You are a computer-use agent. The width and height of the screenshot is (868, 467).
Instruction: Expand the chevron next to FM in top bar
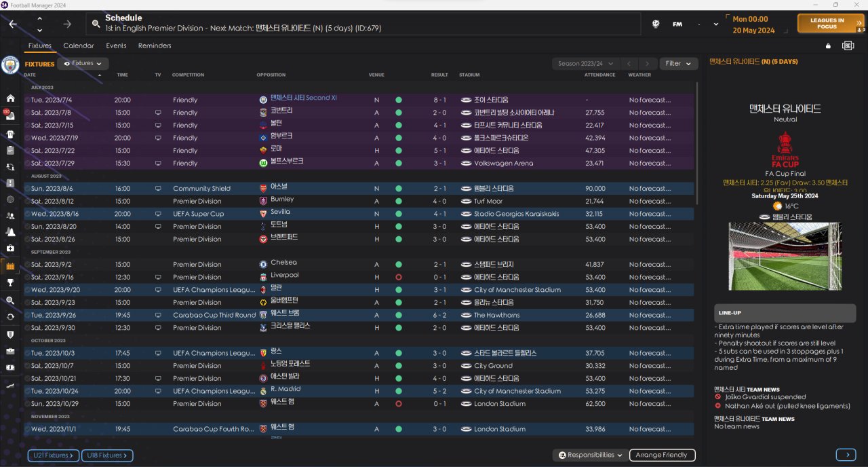tap(717, 24)
